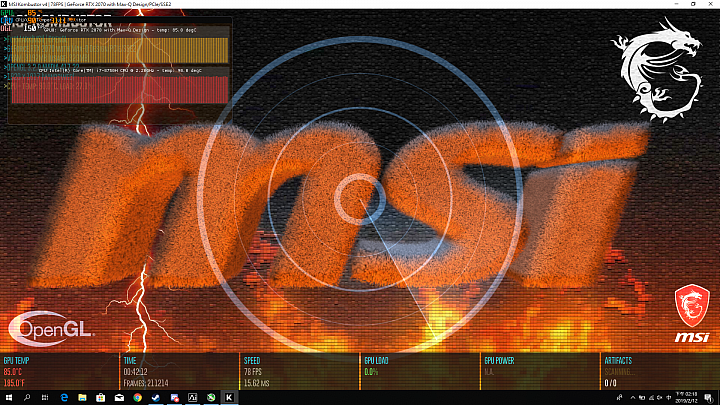Click the 15.62 ms frame time
This screenshot has width=720, height=405.
click(257, 383)
